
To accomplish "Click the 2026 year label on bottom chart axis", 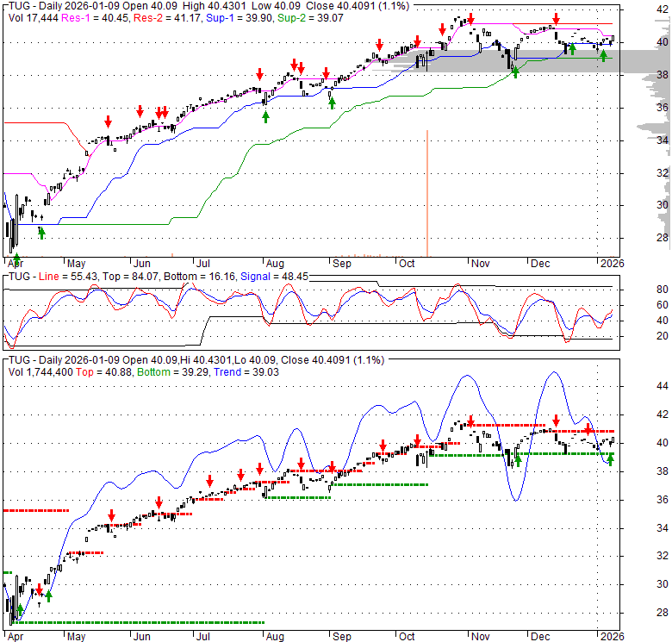I will 611,636.
